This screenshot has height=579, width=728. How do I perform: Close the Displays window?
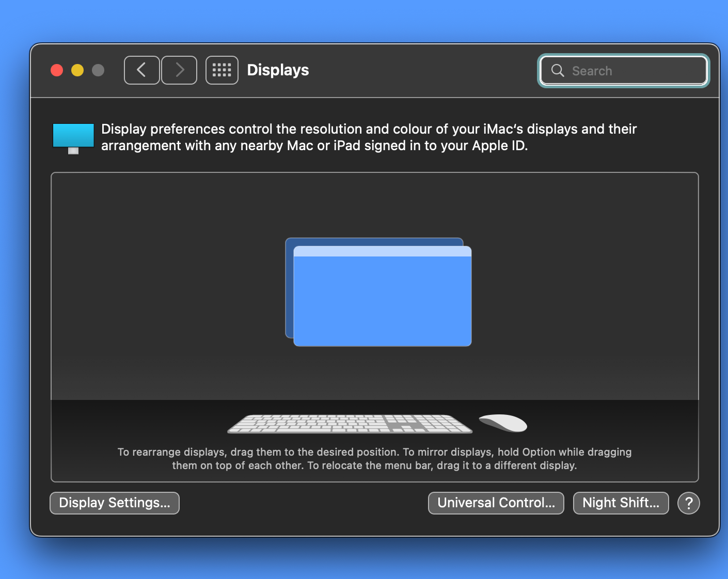pyautogui.click(x=57, y=70)
